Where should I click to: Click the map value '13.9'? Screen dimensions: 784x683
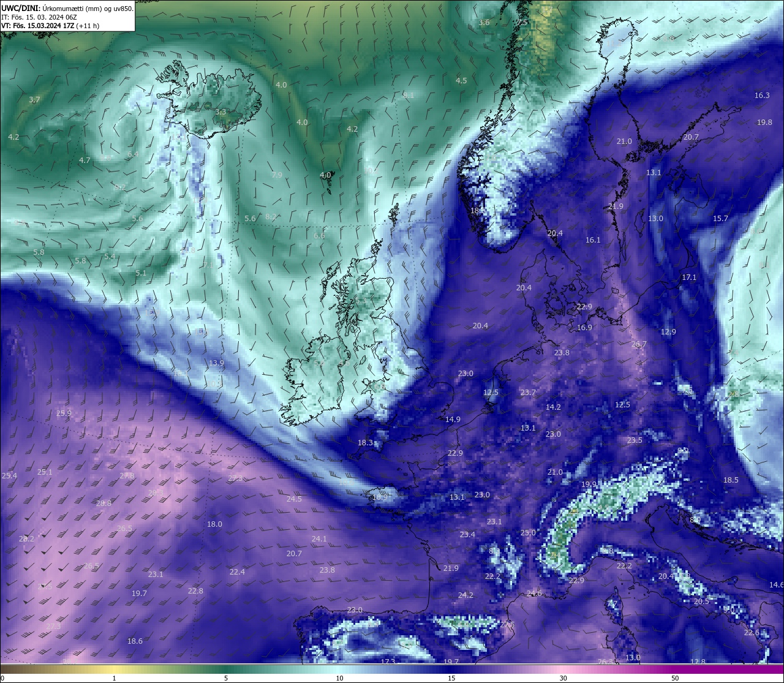coord(216,363)
